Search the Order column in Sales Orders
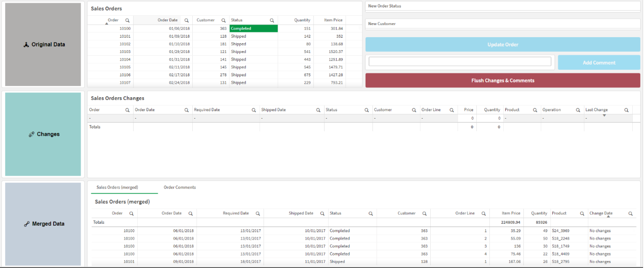 pos(127,20)
